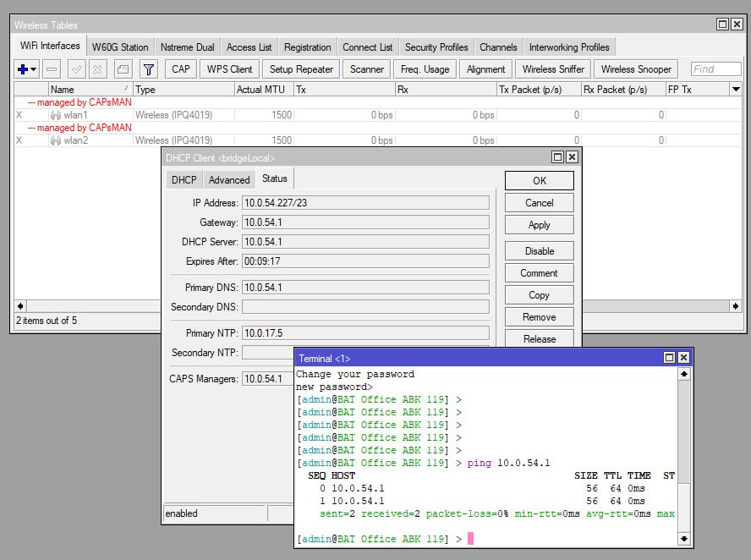
Task: Open the Alignment tool
Action: coord(485,69)
